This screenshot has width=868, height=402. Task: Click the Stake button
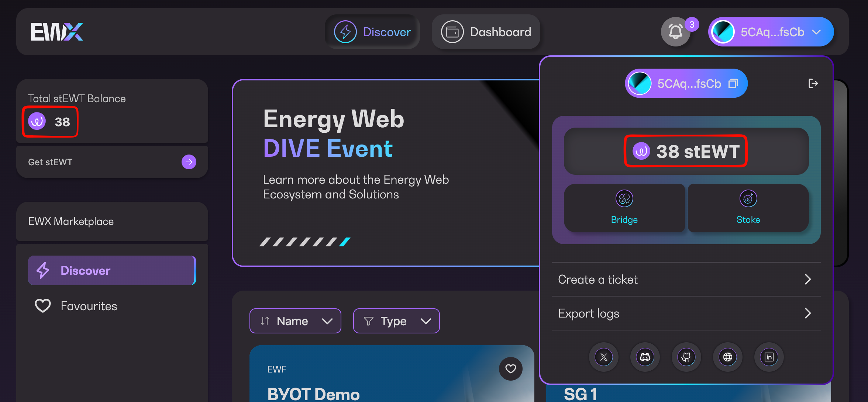point(748,208)
